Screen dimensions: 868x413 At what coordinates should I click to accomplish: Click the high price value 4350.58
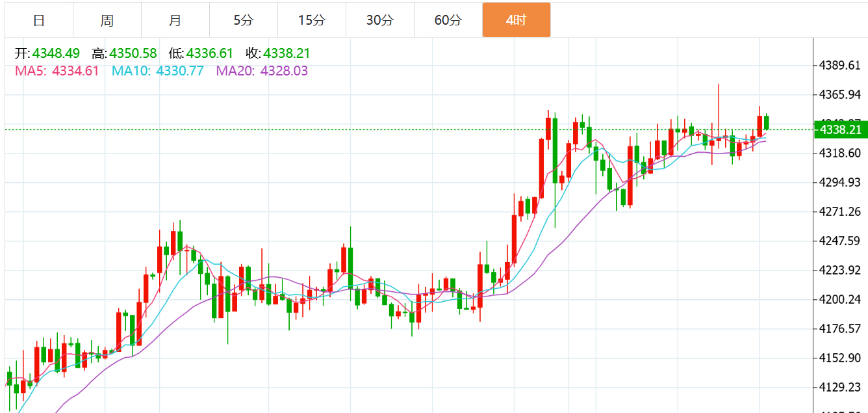tap(133, 54)
